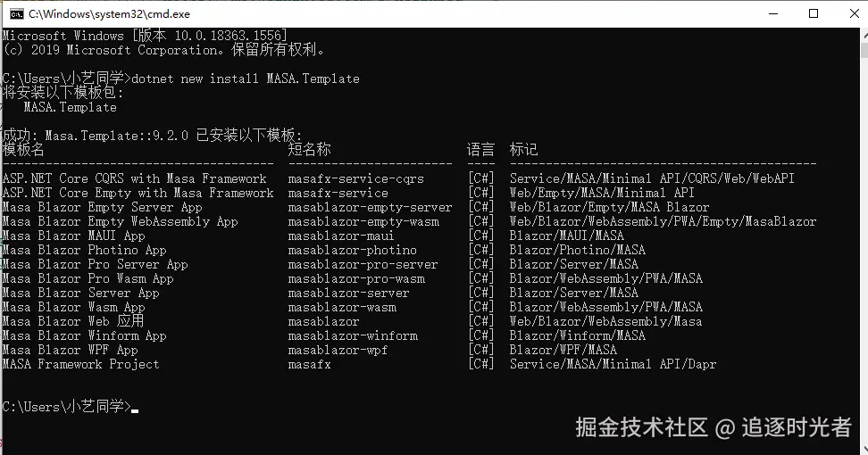Click short name 'masafx-service-cqrs'
Image resolution: width=868 pixels, height=455 pixels.
click(x=356, y=178)
